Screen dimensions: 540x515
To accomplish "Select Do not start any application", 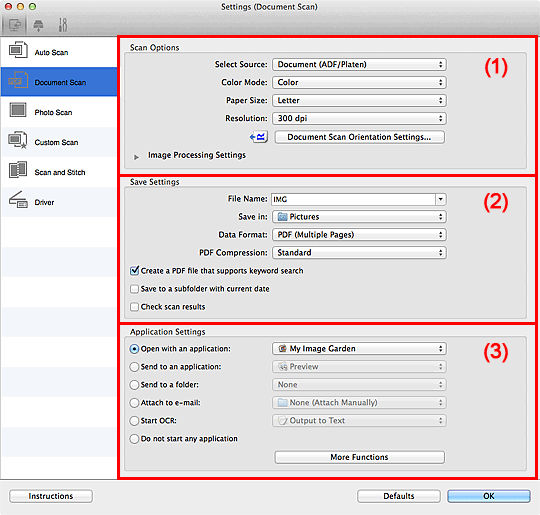I will [134, 439].
